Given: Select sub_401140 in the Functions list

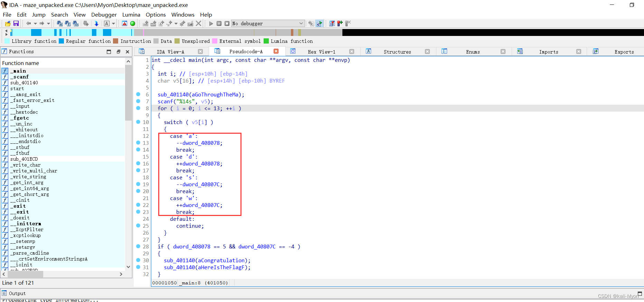Looking at the screenshot, I should [x=63, y=83].
